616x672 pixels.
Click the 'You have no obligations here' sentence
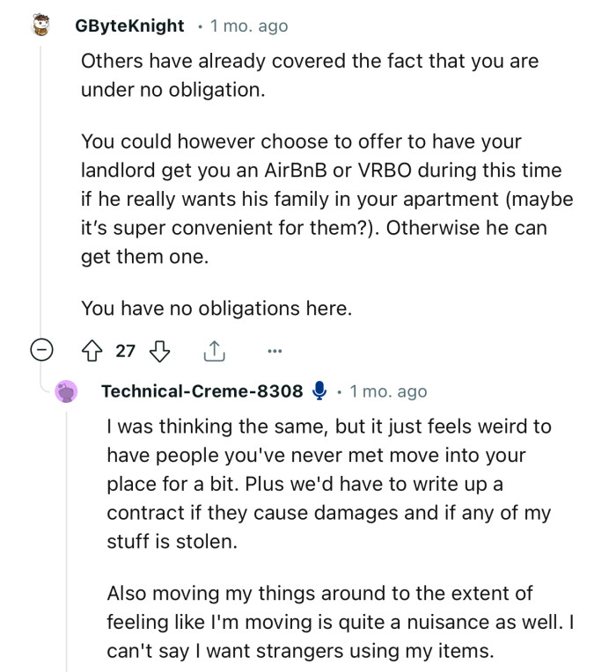(216, 308)
